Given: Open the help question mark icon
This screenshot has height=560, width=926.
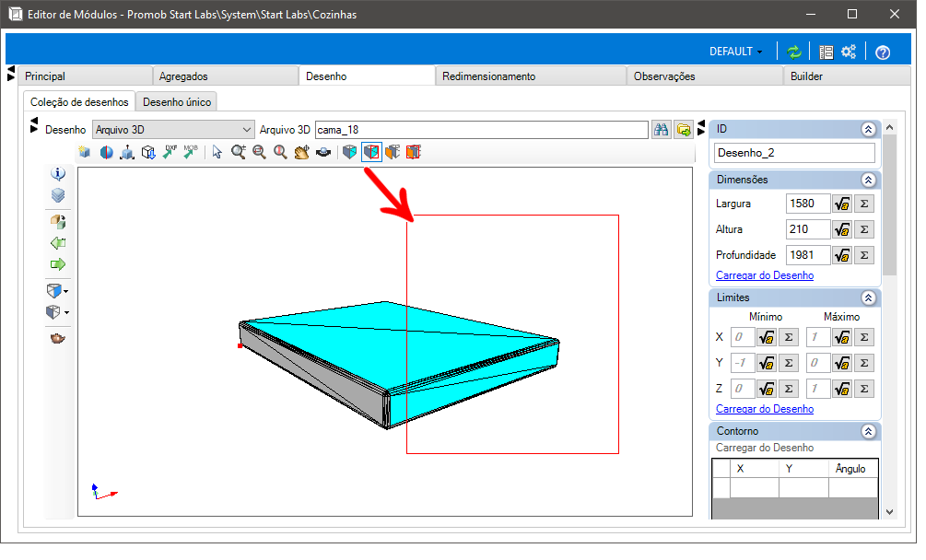Looking at the screenshot, I should click(883, 52).
